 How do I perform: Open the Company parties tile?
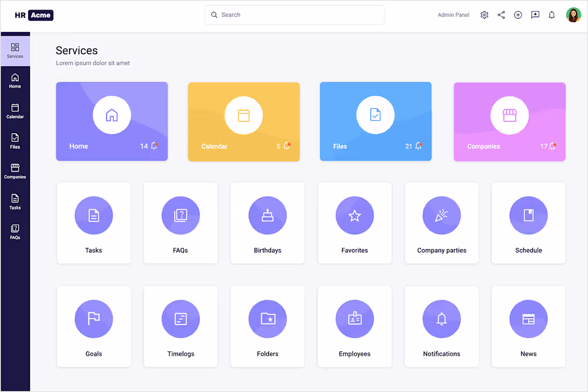[442, 223]
